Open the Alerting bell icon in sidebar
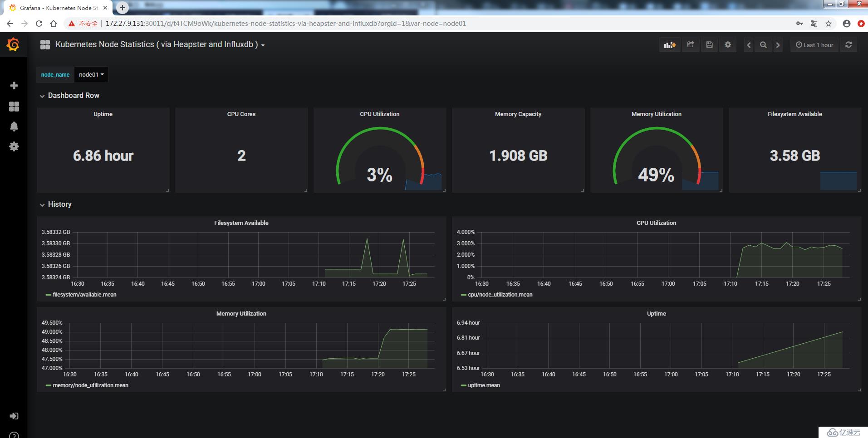Image resolution: width=868 pixels, height=438 pixels. 14,127
